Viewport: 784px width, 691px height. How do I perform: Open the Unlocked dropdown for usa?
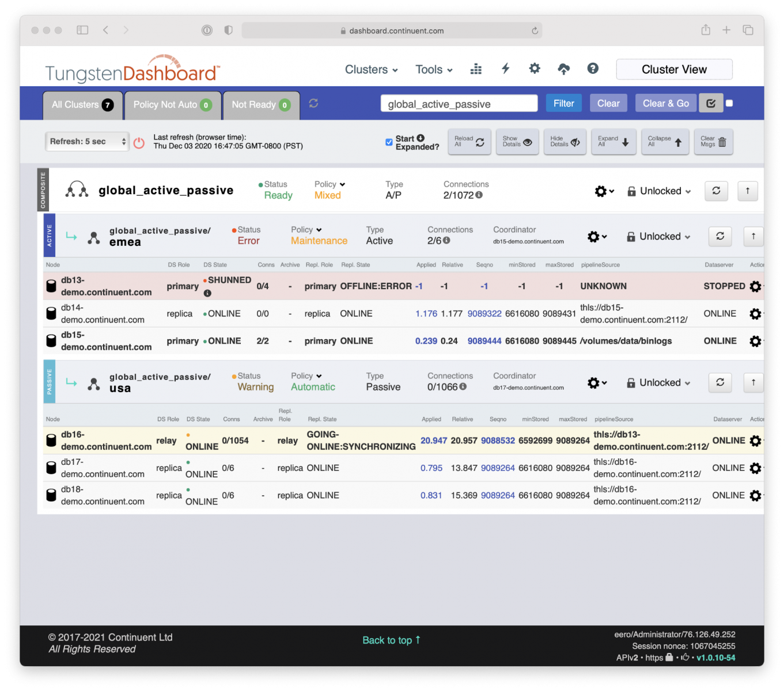(658, 383)
